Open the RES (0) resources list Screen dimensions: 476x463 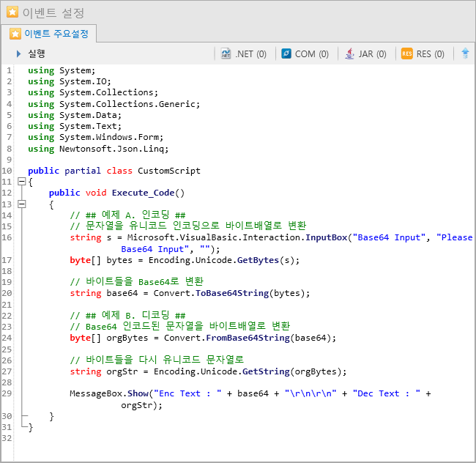point(423,53)
